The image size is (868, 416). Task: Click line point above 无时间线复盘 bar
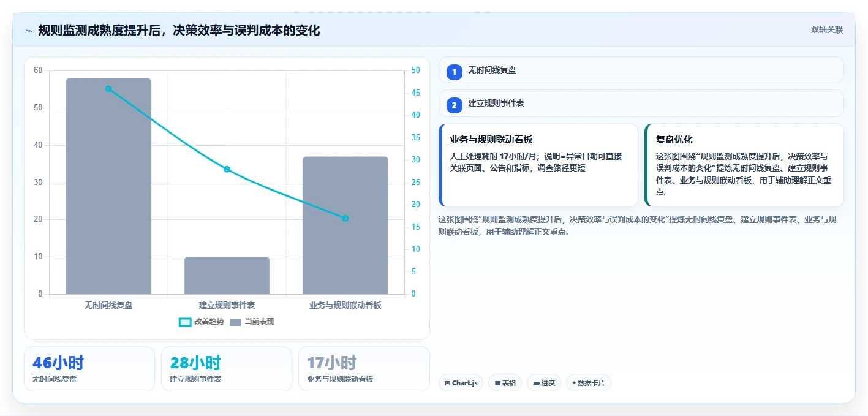[x=108, y=89]
